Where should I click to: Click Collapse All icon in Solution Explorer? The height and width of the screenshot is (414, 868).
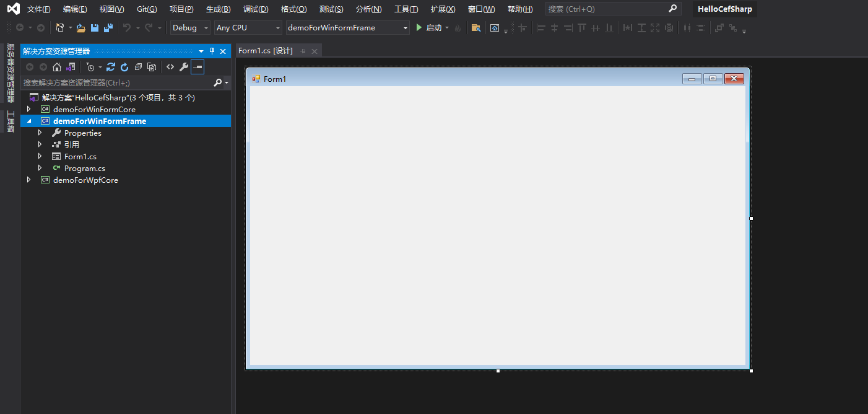(x=138, y=67)
